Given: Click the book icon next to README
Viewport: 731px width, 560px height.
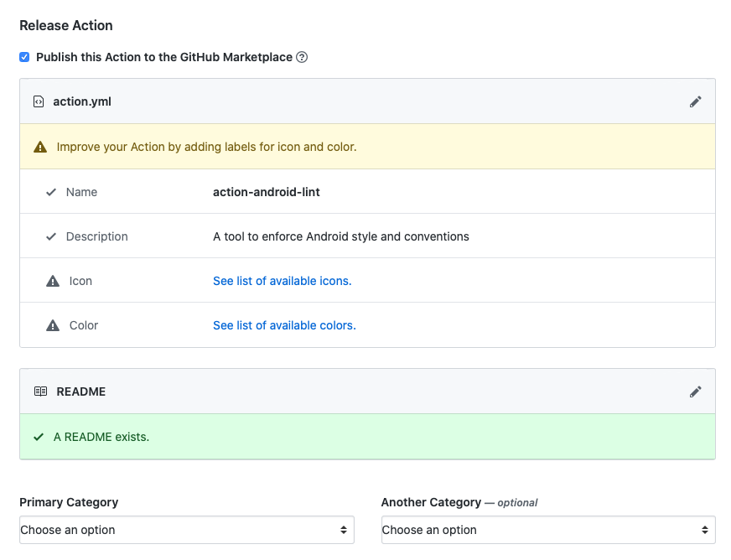Looking at the screenshot, I should pyautogui.click(x=39, y=391).
